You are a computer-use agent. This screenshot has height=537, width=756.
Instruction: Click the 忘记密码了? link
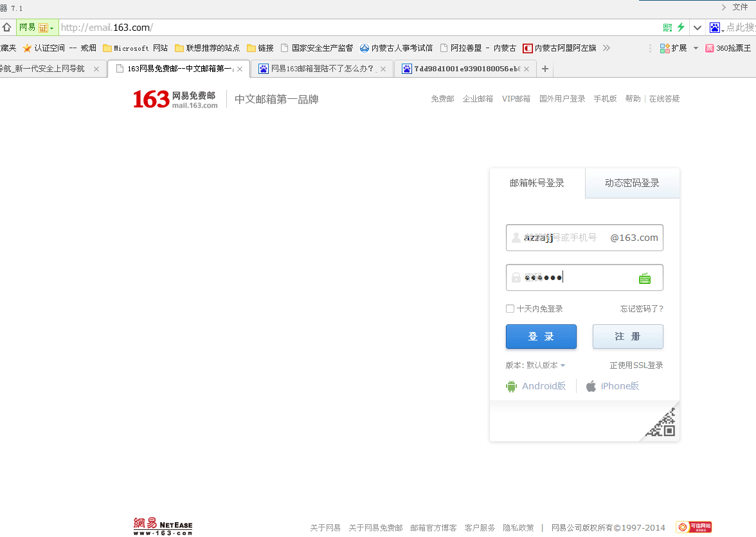tap(642, 309)
